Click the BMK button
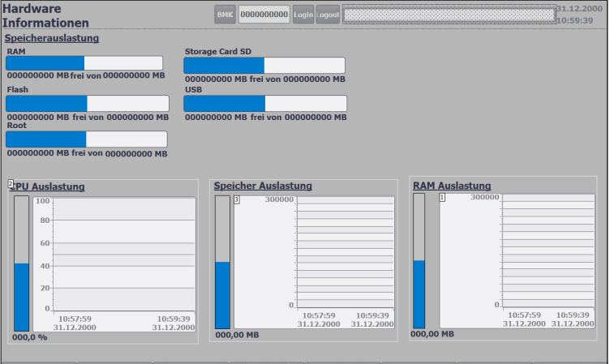 point(225,15)
